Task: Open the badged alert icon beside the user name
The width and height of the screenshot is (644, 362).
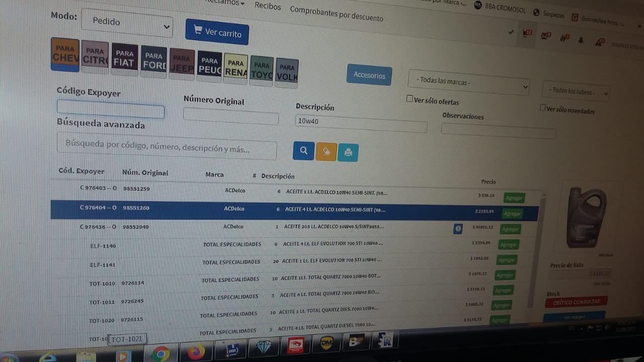Action: tap(600, 42)
